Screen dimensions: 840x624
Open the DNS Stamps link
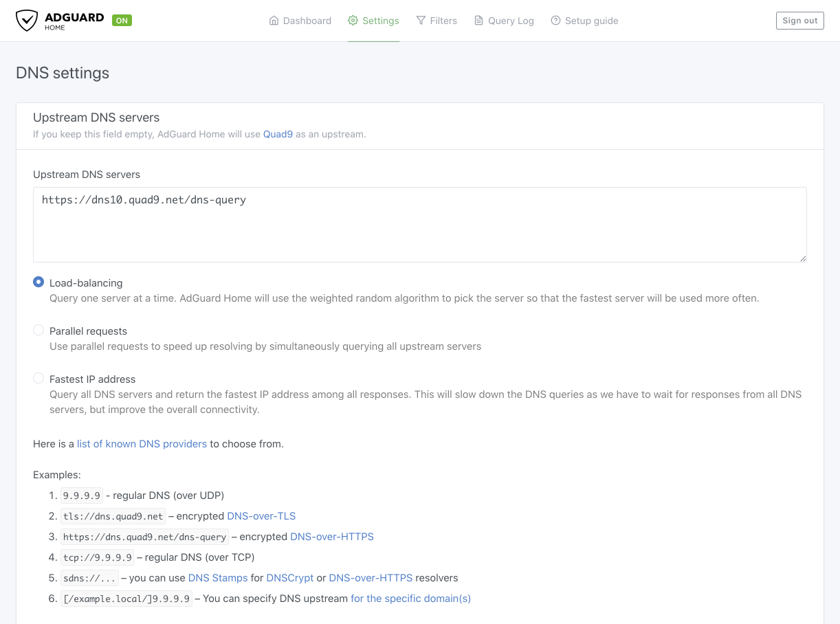(218, 578)
